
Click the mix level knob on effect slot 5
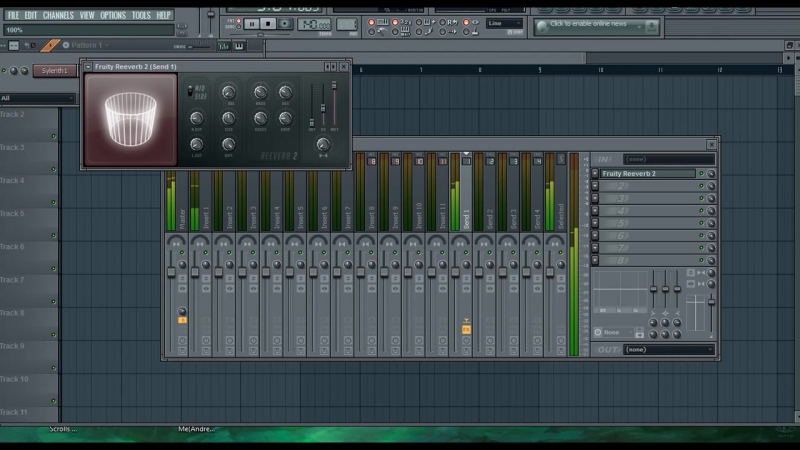[x=711, y=223]
